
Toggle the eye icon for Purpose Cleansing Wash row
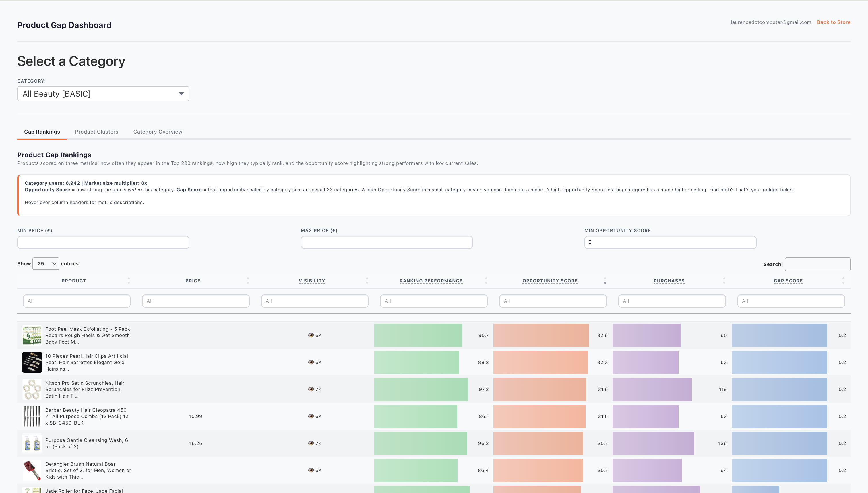pyautogui.click(x=311, y=443)
